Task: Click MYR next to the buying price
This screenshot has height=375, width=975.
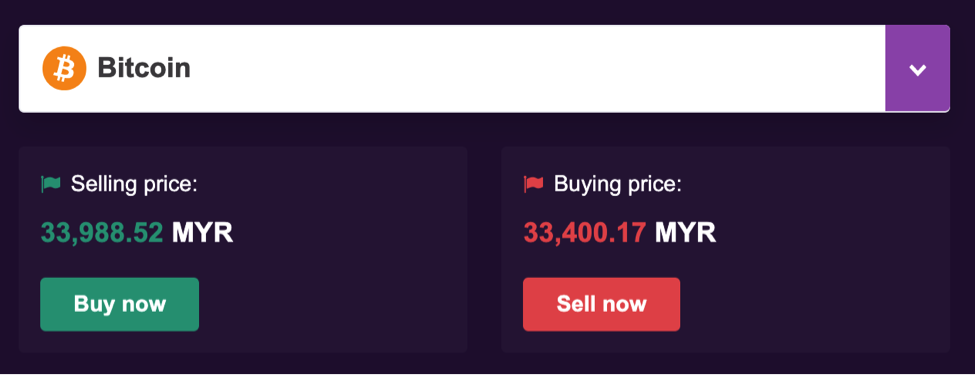Action: click(x=685, y=233)
